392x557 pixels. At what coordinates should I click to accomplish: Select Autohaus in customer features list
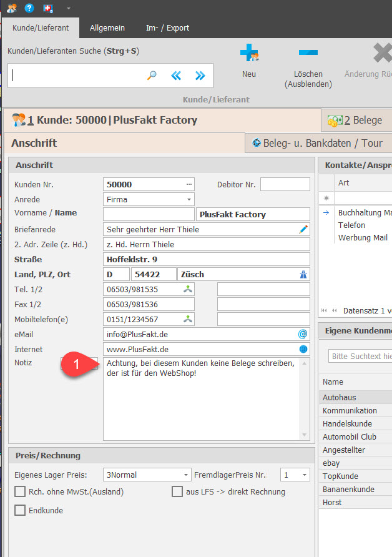[355, 397]
